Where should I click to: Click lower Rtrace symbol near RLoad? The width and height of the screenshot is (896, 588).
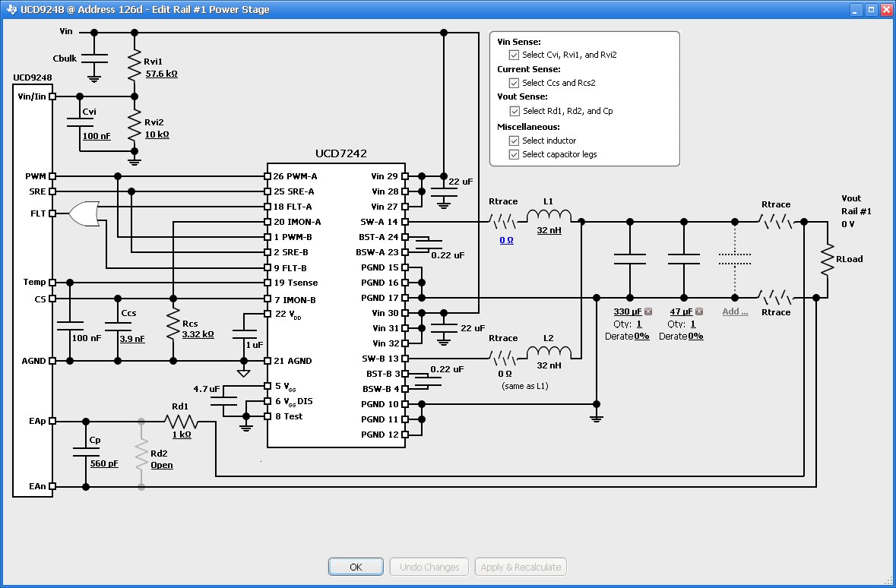[776, 297]
